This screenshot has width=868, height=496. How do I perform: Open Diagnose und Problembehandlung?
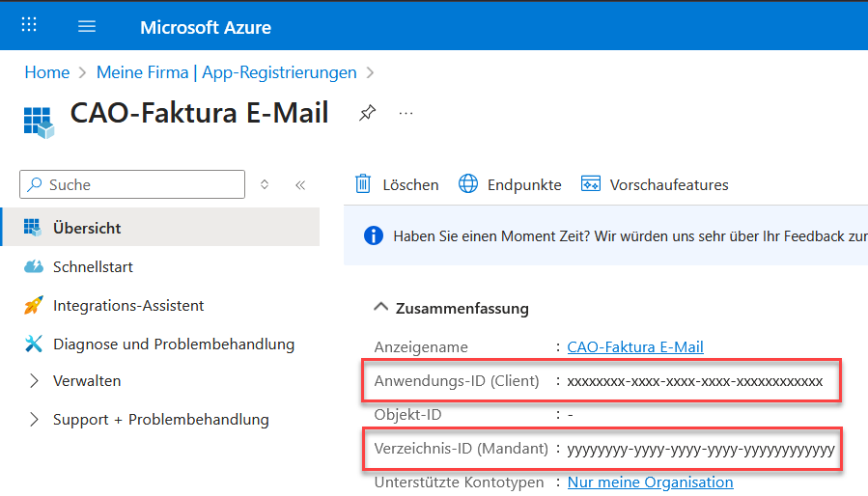click(173, 344)
